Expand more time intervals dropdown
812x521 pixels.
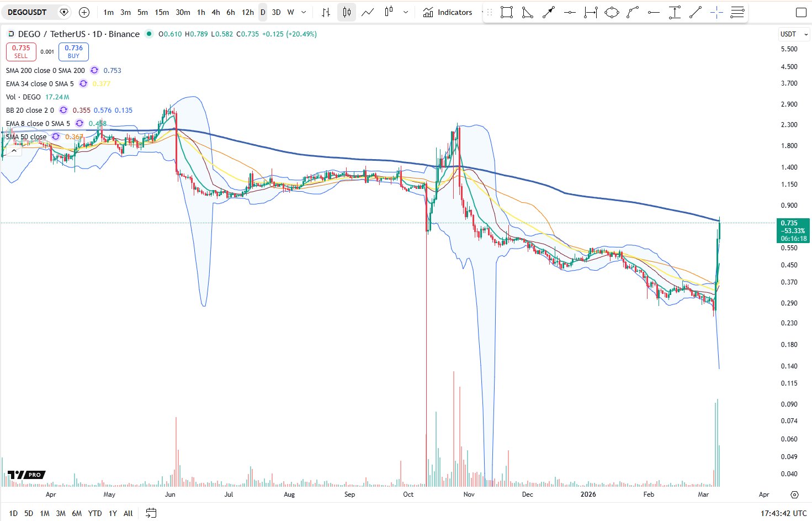(x=304, y=12)
